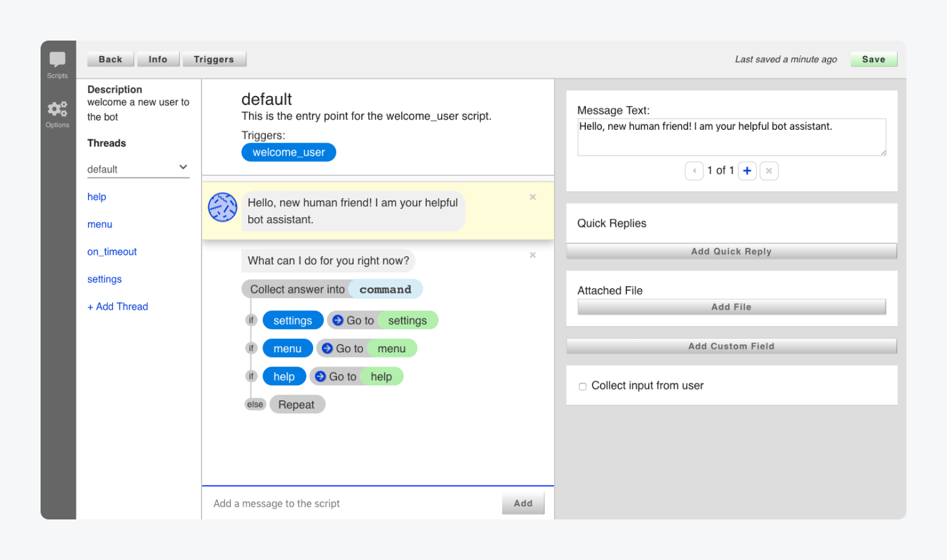Click the green Save button
Viewport: 947px width, 560px height.
(x=873, y=60)
